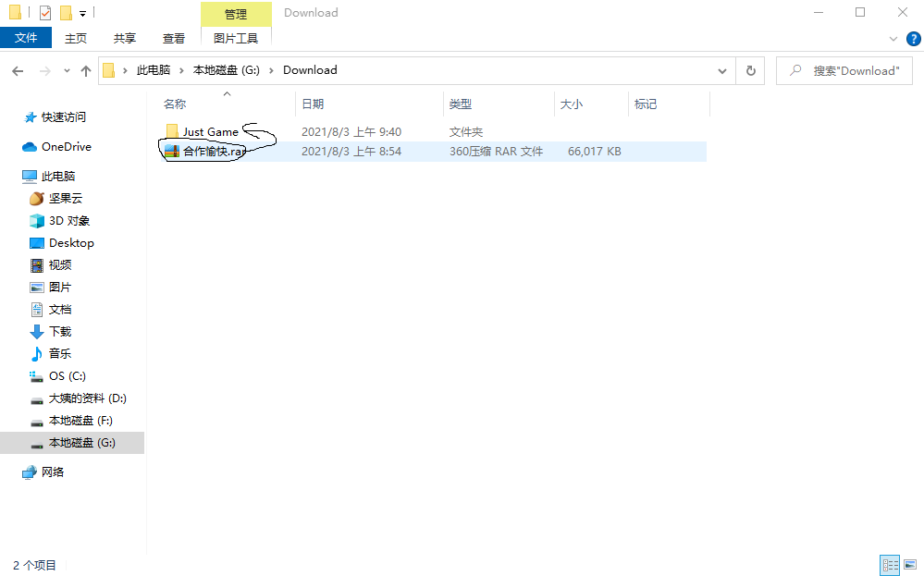Open the Help question mark icon
This screenshot has height=576, width=924.
(914, 39)
